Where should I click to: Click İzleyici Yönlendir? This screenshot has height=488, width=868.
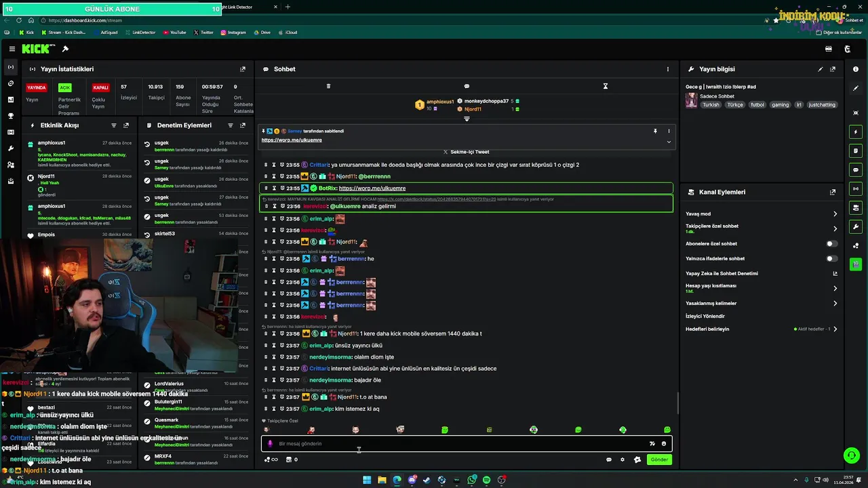[x=705, y=316]
